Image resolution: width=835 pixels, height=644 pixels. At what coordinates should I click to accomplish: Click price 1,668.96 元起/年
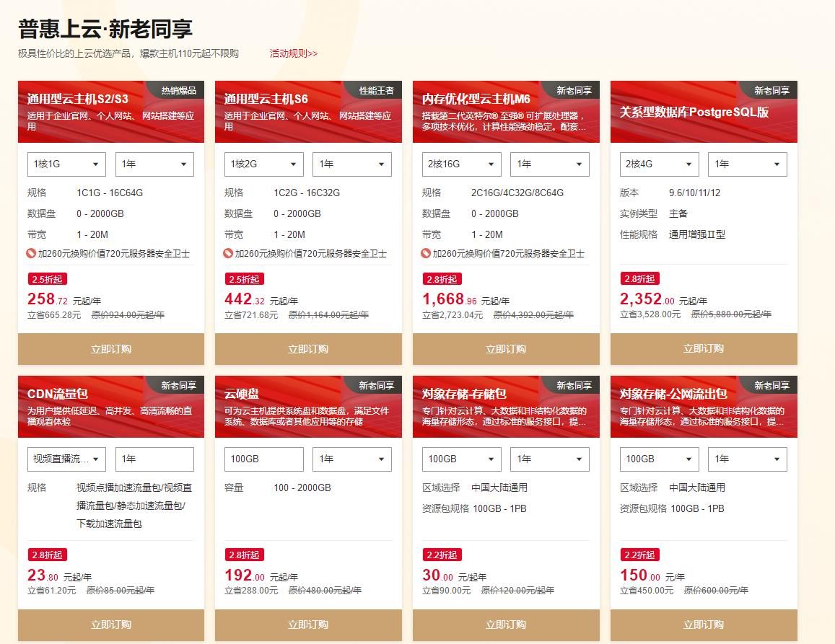(x=466, y=299)
